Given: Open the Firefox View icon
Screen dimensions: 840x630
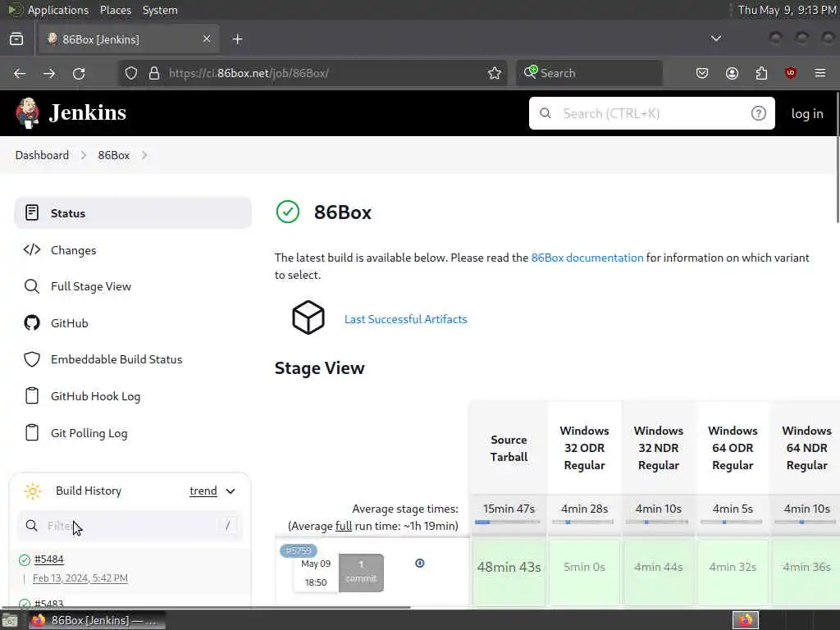Looking at the screenshot, I should (16, 39).
